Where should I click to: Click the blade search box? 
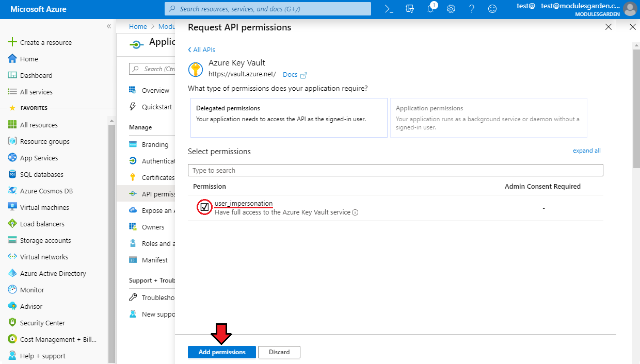coord(152,69)
